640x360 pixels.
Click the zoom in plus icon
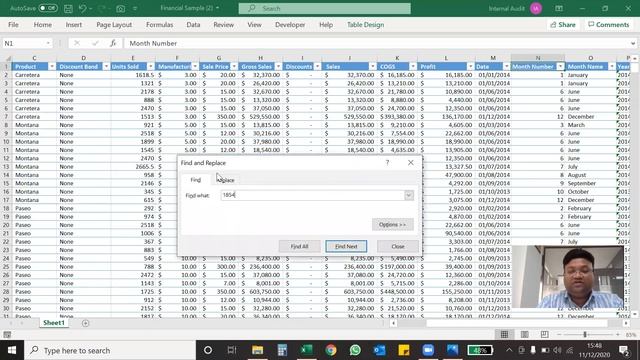pyautogui.click(x=618, y=334)
